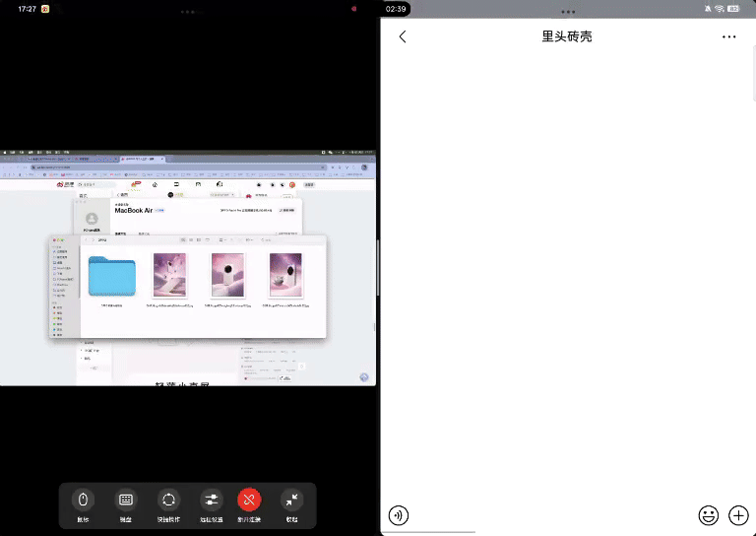Select the first phone image thumbnail in Finder
The image size is (756, 536).
[x=169, y=275]
